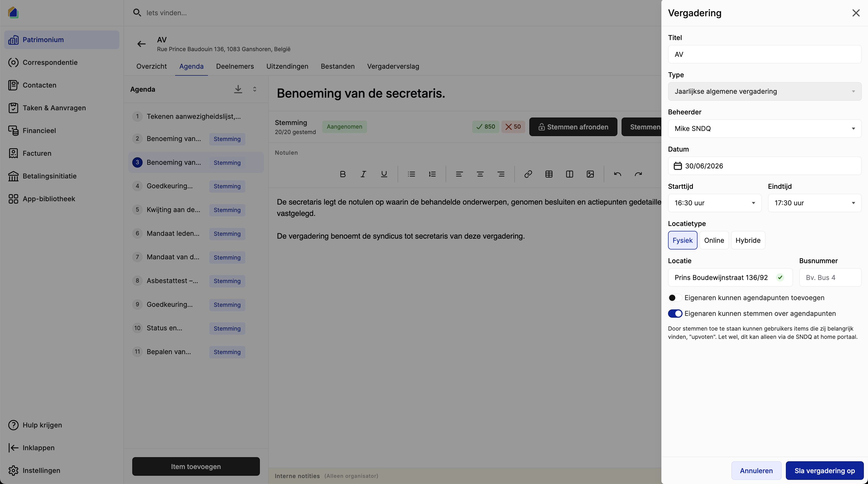Open Facturen section
This screenshot has height=484, width=868.
(62, 153)
